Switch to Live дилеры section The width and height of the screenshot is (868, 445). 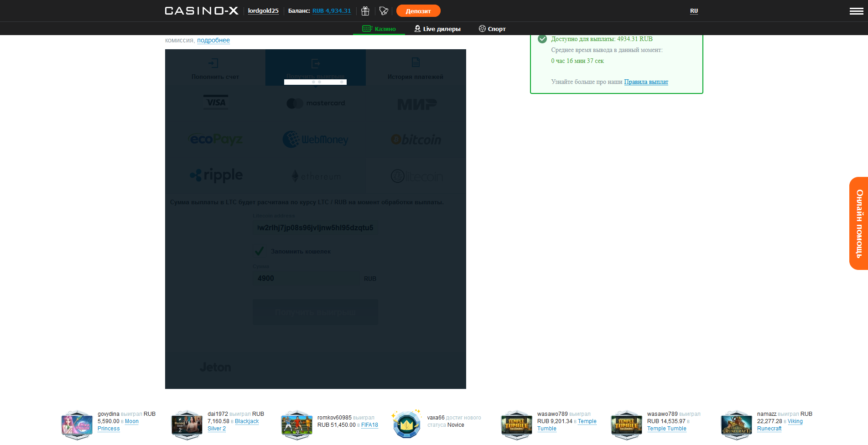437,29
